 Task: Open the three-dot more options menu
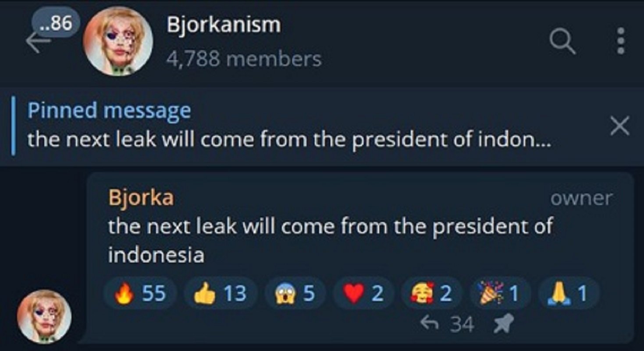click(x=620, y=41)
